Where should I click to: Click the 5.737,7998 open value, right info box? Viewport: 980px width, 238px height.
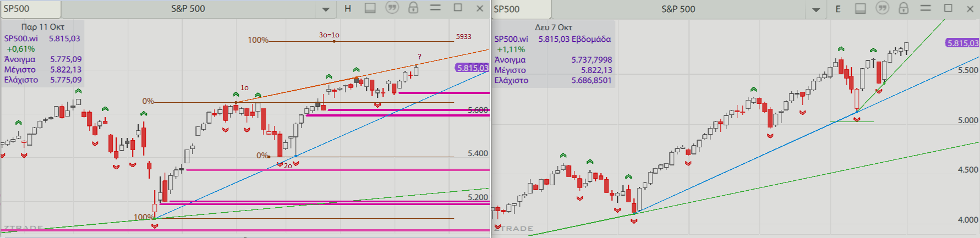click(x=592, y=60)
